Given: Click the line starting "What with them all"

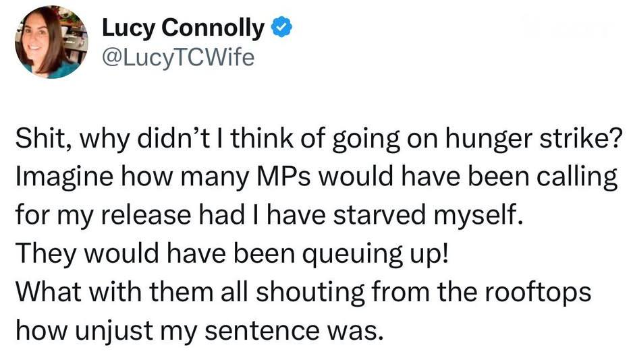Looking at the screenshot, I should pos(304,293).
